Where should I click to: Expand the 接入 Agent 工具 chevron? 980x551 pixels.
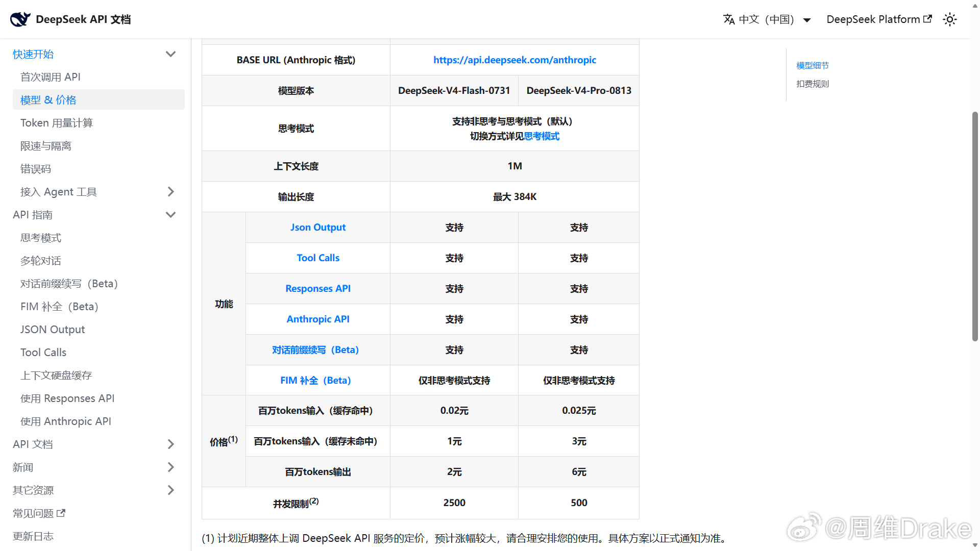(x=170, y=192)
